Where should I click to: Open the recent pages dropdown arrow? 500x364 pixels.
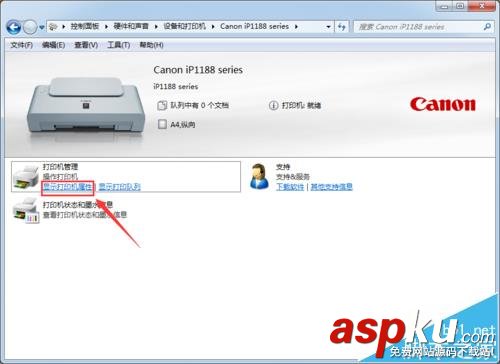click(41, 27)
